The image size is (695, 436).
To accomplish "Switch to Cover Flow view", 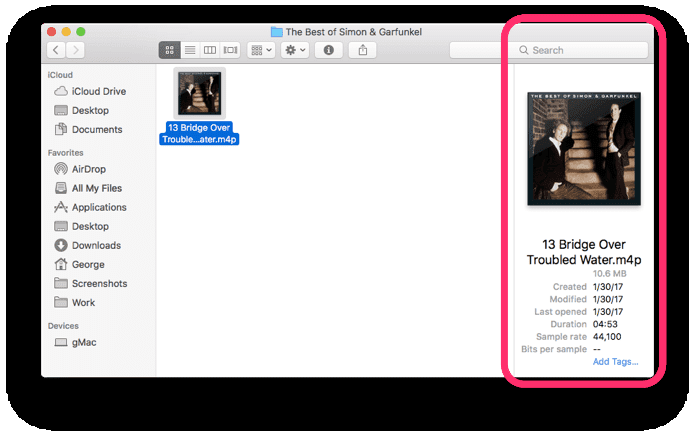I will 230,50.
